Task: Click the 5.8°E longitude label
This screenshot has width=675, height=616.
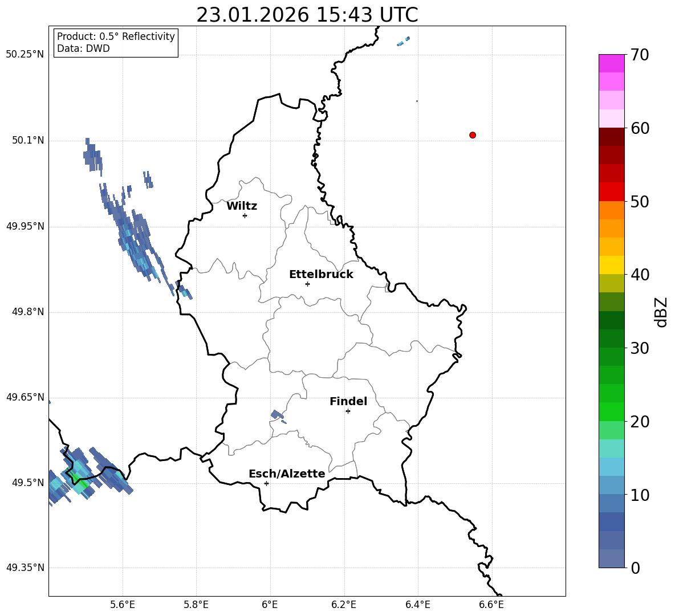Action: (x=196, y=605)
